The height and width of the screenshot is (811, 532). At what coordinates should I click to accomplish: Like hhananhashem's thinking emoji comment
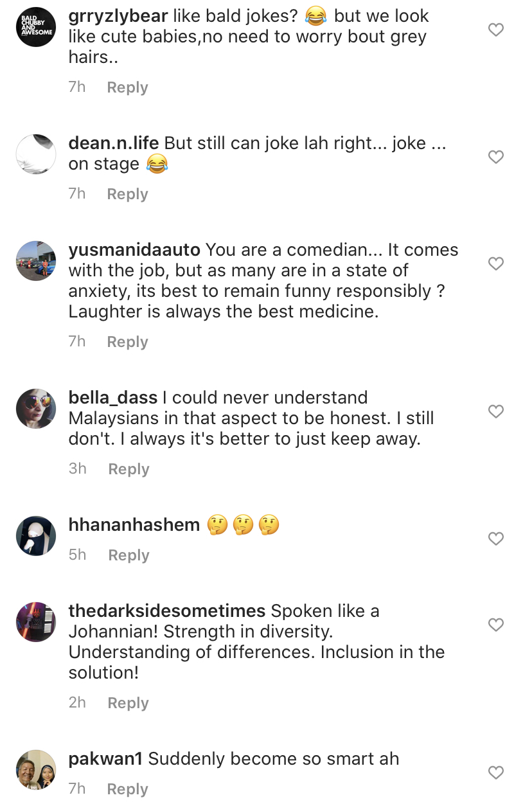pyautogui.click(x=496, y=539)
